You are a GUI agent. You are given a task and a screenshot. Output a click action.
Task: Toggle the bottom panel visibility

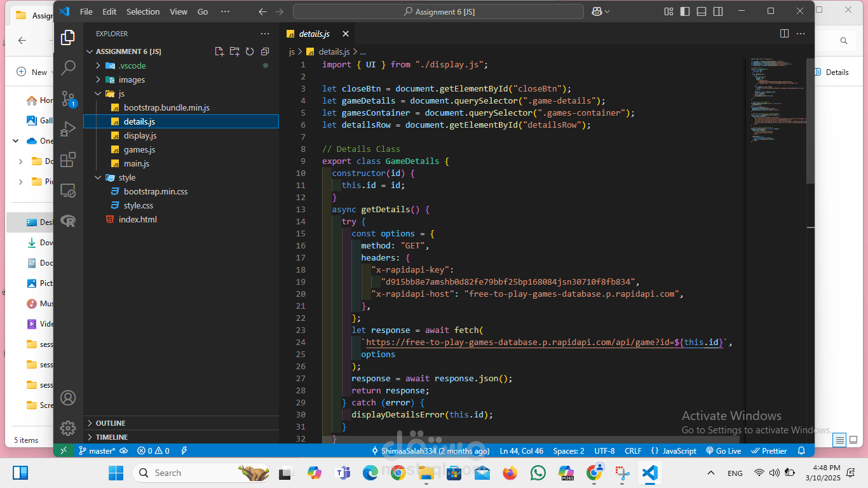(x=701, y=11)
